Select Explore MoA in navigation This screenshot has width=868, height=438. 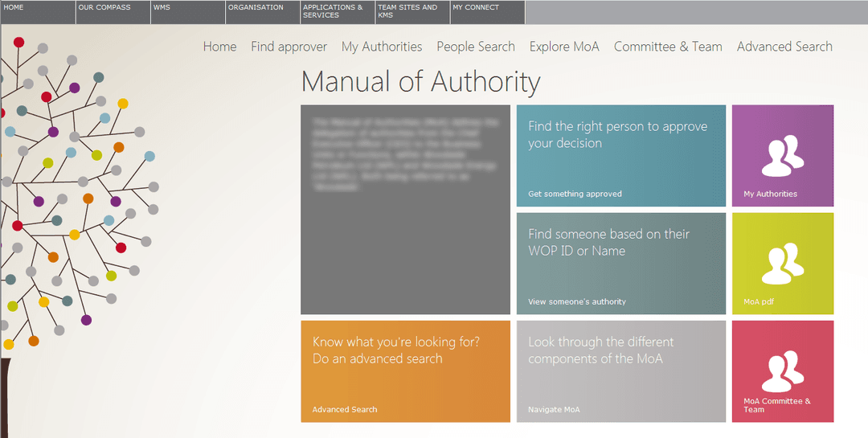[564, 47]
